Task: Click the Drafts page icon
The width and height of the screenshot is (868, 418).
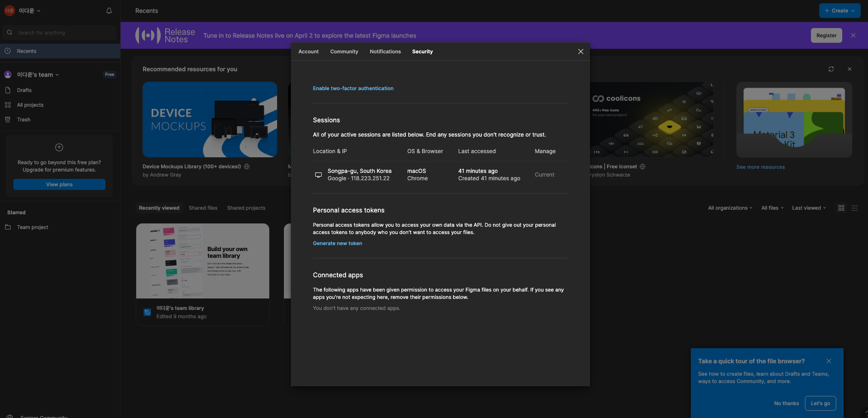Action: pos(8,90)
